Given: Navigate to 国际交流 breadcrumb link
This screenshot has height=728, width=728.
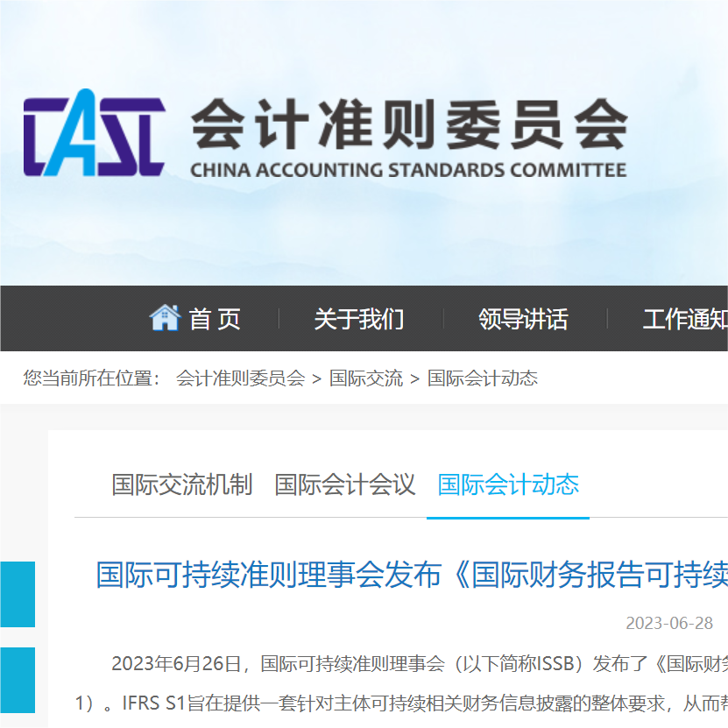Looking at the screenshot, I should (x=366, y=378).
